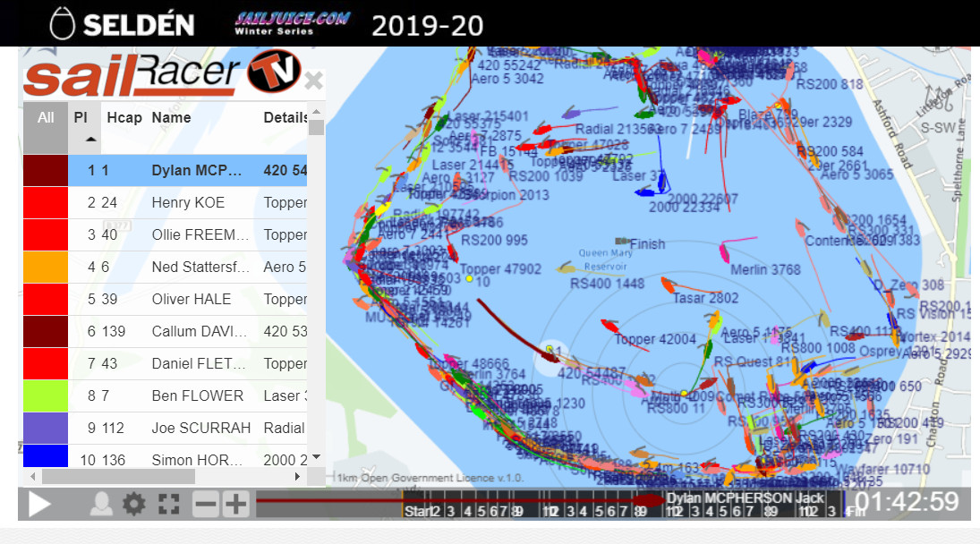980x544 pixels.
Task: Click lime green swatch for Ben FLOWER
Action: pyautogui.click(x=46, y=396)
